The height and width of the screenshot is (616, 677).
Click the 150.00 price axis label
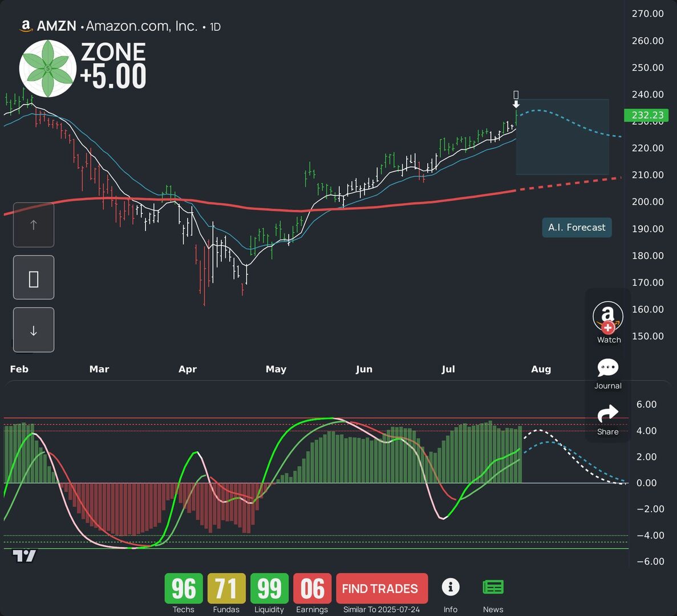[x=648, y=336]
